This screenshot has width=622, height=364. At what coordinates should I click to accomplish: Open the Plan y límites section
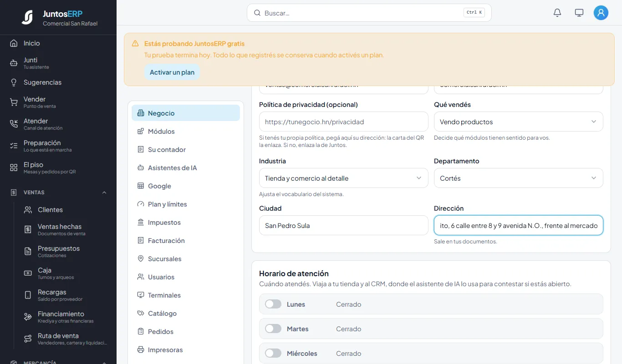coord(186,204)
